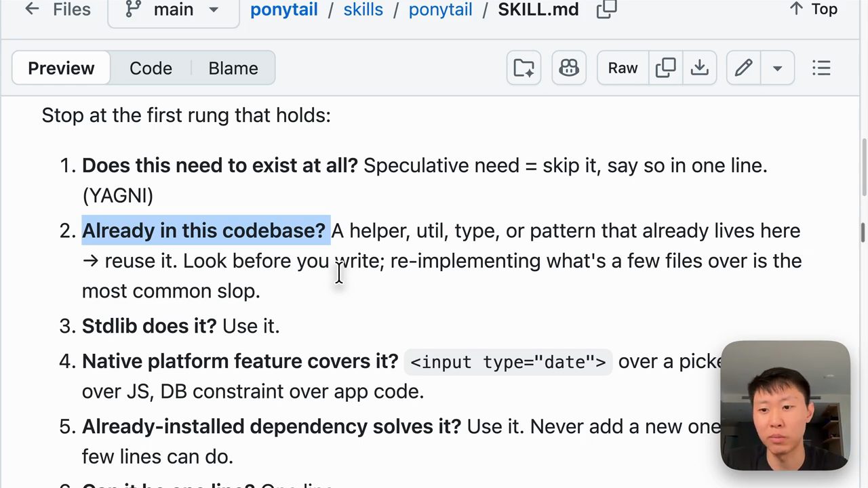Switch to the Code tab

[151, 68]
